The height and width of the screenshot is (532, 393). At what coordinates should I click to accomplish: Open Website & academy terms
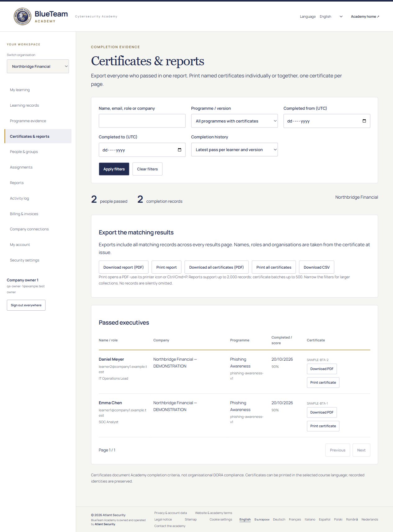[x=213, y=513]
